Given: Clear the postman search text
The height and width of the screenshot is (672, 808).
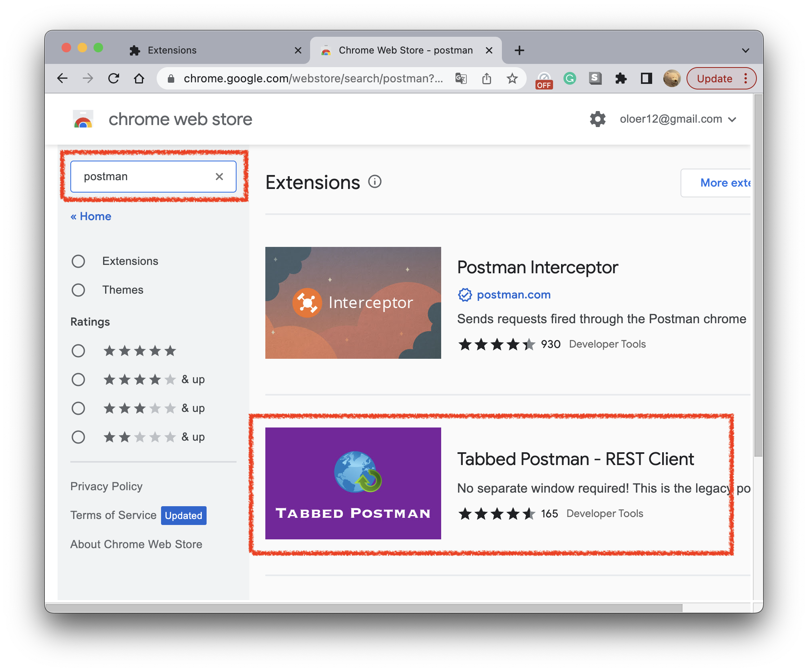Looking at the screenshot, I should [x=219, y=177].
